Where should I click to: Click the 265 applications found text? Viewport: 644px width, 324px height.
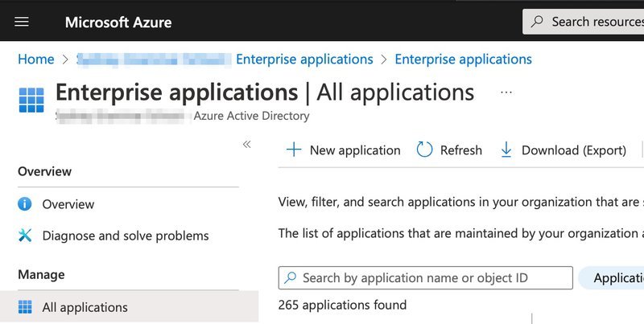click(x=342, y=305)
